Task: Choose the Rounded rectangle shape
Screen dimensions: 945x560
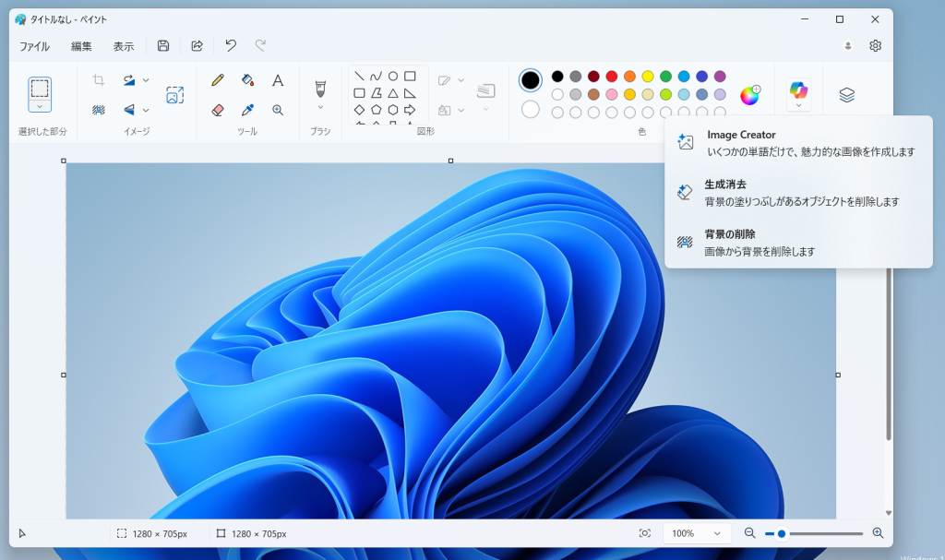Action: click(x=359, y=93)
